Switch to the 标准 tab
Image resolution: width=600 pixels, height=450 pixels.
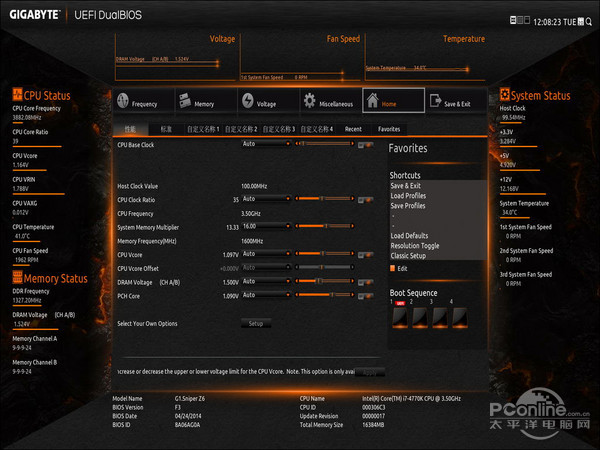coord(166,129)
